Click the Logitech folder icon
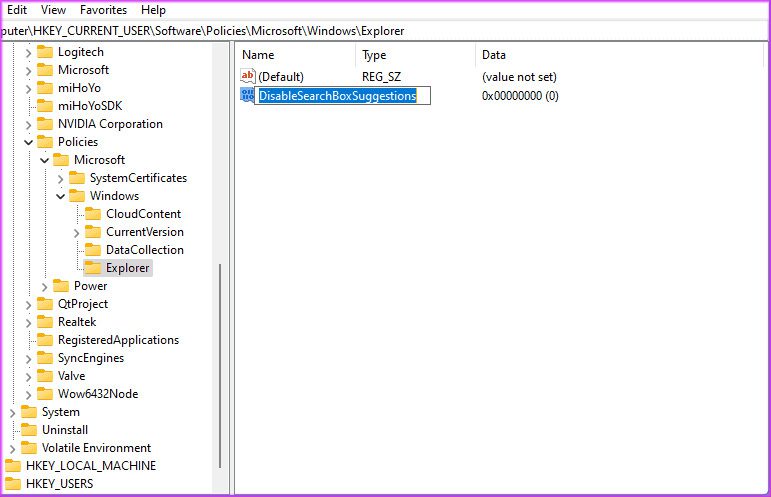Viewport: 771px width, 497px height. pos(45,52)
